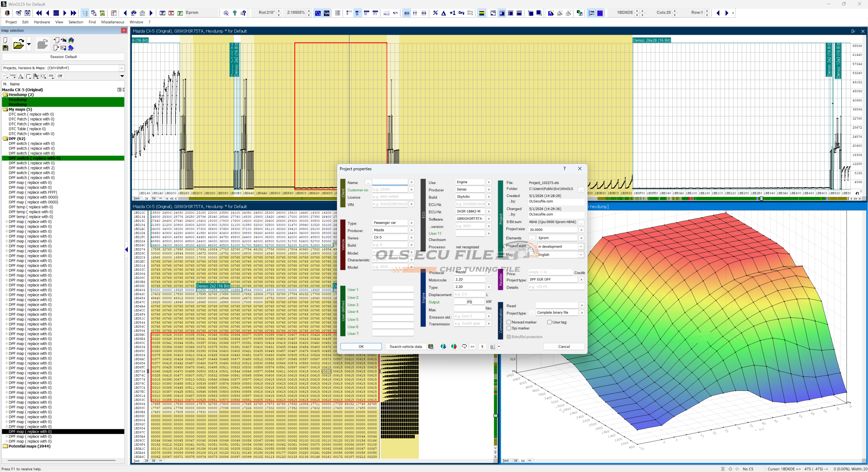The width and height of the screenshot is (868, 472).
Task: Click the blue puzzle piece plugin icon
Action: tap(71, 48)
